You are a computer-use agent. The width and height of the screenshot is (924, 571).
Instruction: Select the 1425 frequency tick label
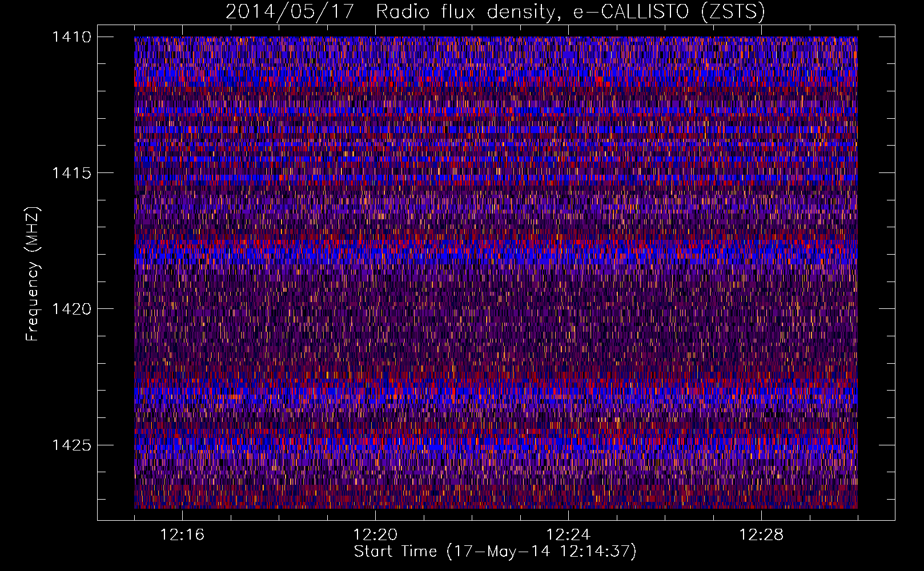[x=71, y=445]
